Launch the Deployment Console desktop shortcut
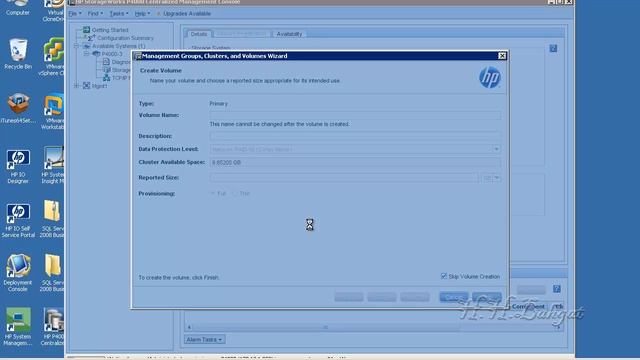640x360 pixels. click(18, 273)
